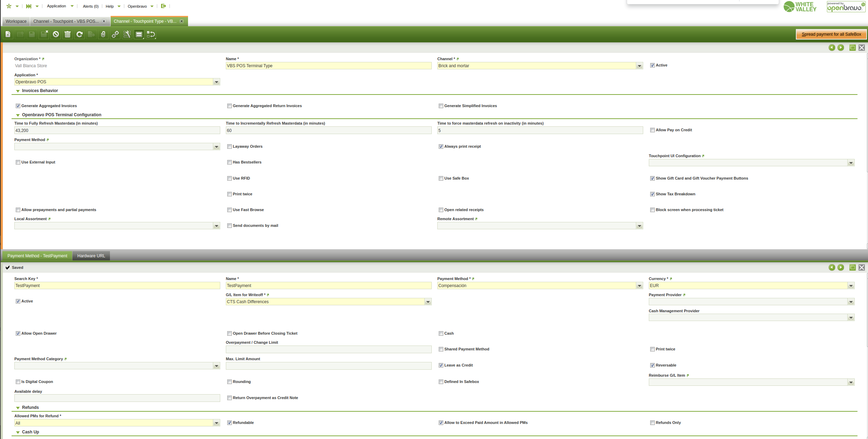Click the logout icon in the top bar
This screenshot has height=439, width=868.
163,6
